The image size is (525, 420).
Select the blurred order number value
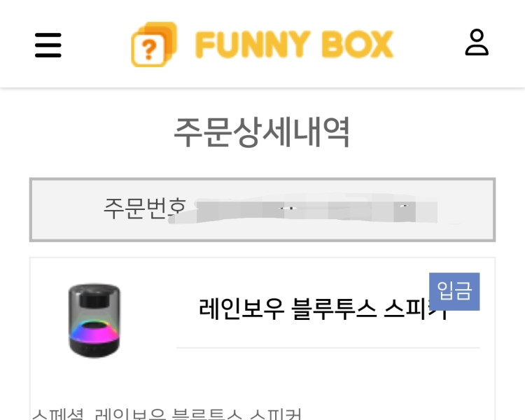pos(315,209)
